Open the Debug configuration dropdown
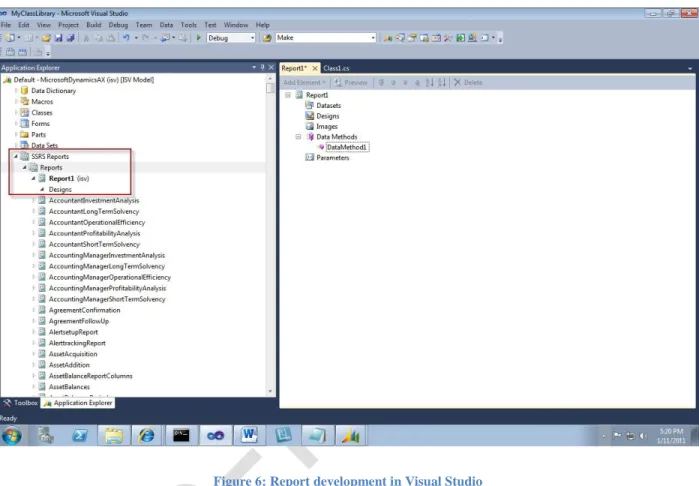Viewport: 699px width, 486px height. coord(252,38)
